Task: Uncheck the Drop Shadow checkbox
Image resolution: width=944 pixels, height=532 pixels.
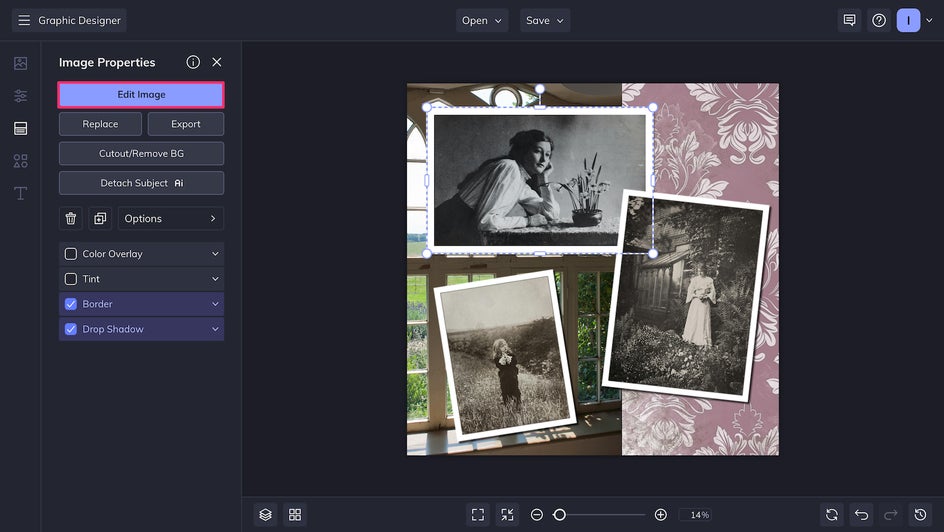Action: click(x=71, y=329)
